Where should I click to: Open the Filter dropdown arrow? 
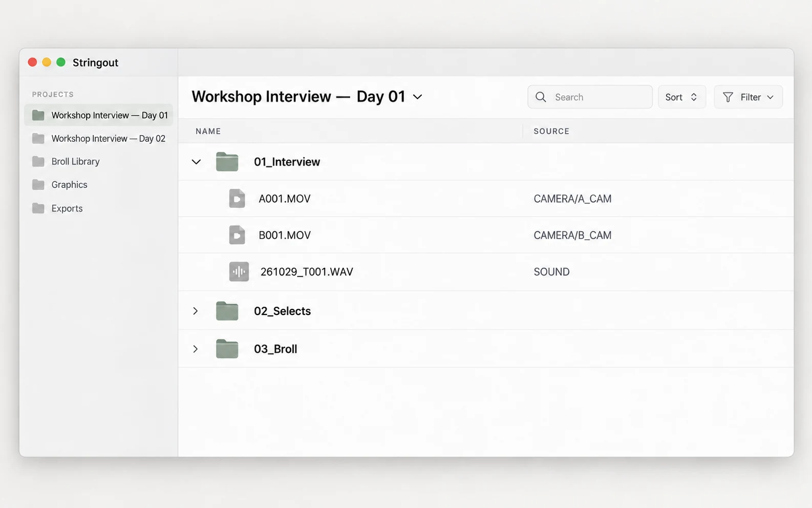tap(770, 97)
